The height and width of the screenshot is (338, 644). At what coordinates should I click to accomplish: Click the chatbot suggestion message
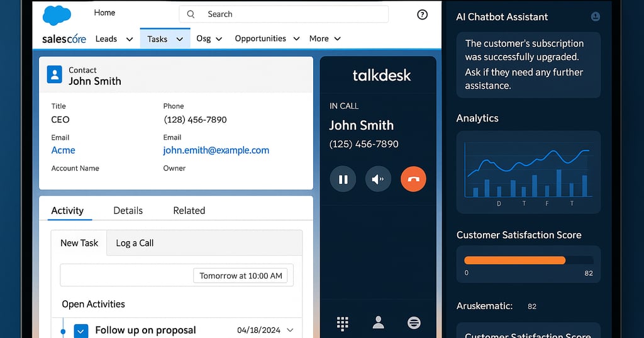tap(528, 65)
